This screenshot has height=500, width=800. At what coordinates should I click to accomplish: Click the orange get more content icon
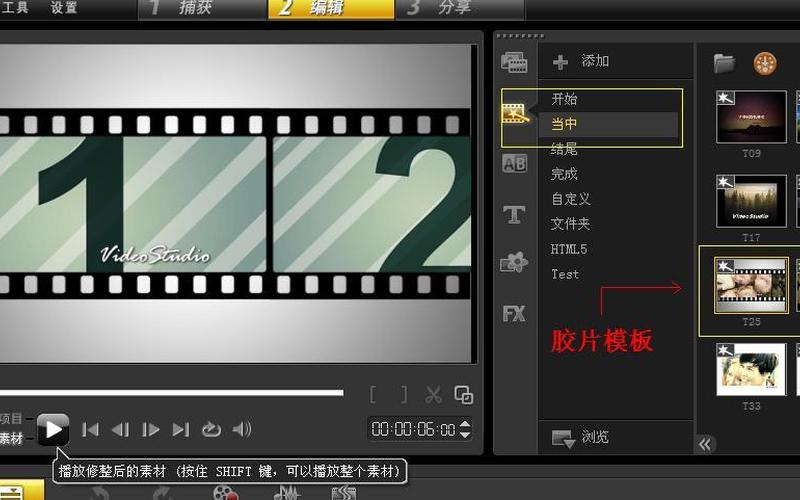pos(765,64)
